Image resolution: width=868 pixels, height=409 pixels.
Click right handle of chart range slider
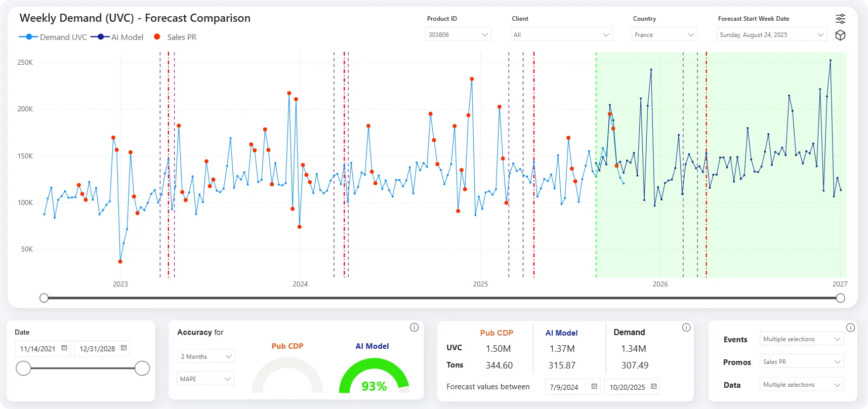pos(840,298)
